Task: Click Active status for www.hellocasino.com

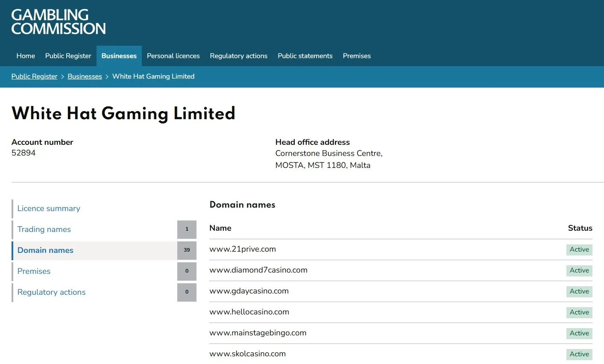Action: click(579, 312)
